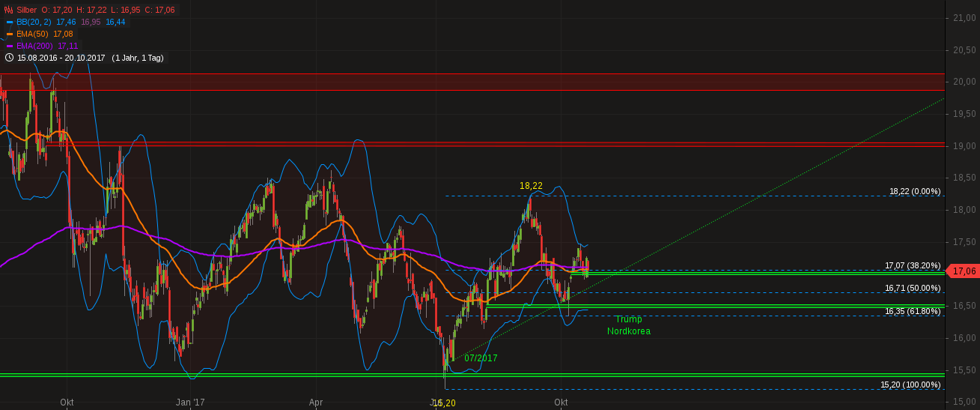
Task: Click the date range 15.08.2016 - 20.10.2017
Action: pyautogui.click(x=61, y=58)
